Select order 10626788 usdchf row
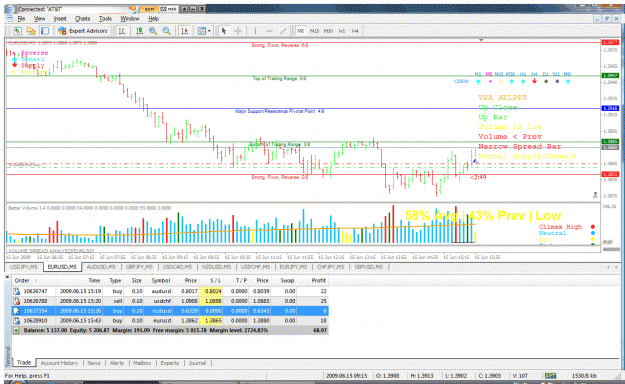The width and height of the screenshot is (625, 384). pyautogui.click(x=170, y=301)
